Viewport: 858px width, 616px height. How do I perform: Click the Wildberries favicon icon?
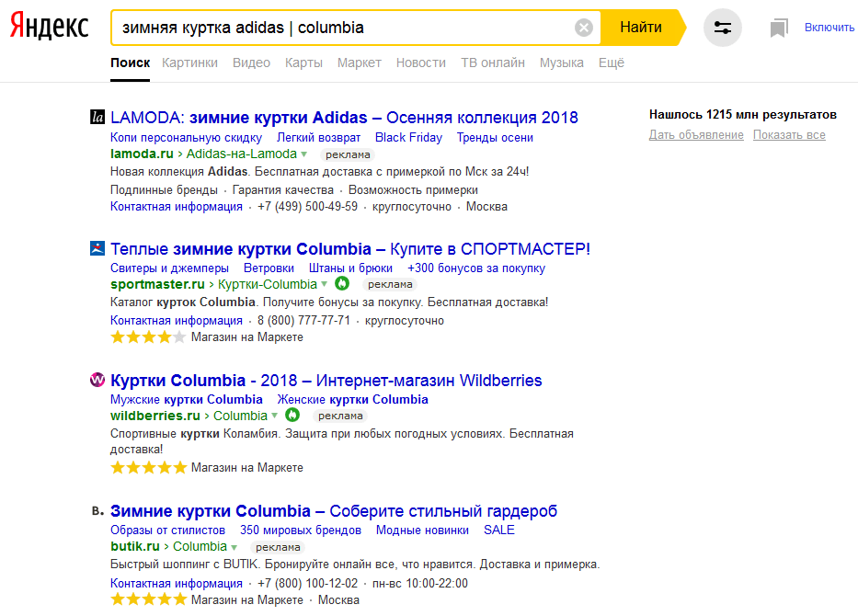click(97, 380)
